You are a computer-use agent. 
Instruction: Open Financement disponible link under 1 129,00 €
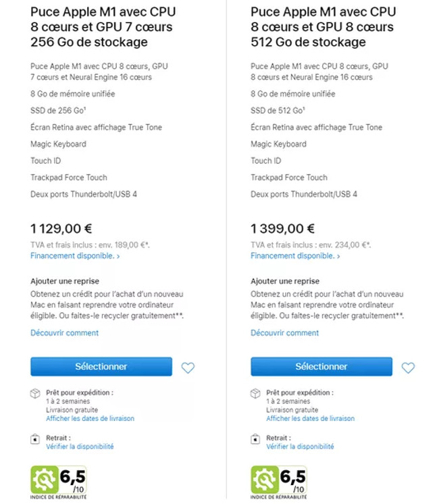tap(75, 256)
